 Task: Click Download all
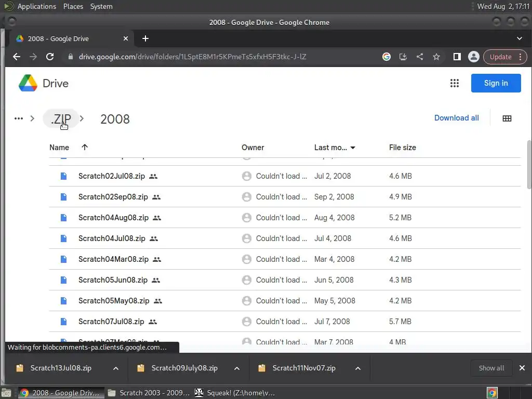pyautogui.click(x=456, y=118)
